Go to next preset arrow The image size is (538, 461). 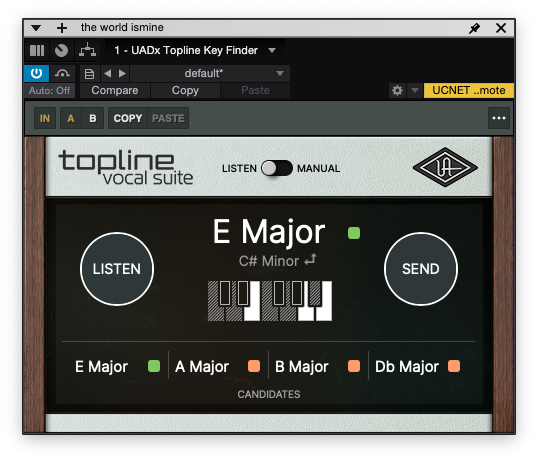coord(122,73)
